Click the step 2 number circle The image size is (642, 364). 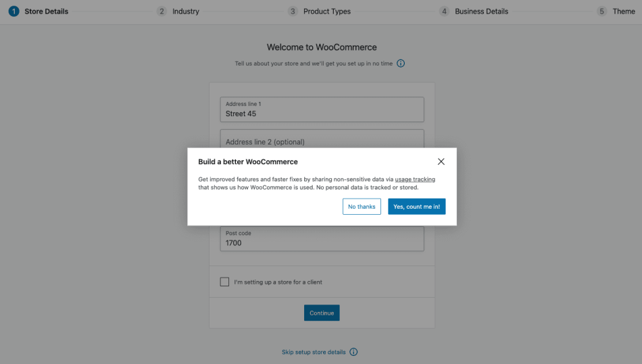162,11
